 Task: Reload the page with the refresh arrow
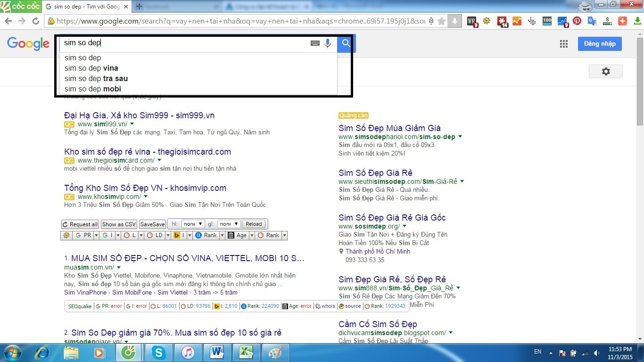(35, 21)
